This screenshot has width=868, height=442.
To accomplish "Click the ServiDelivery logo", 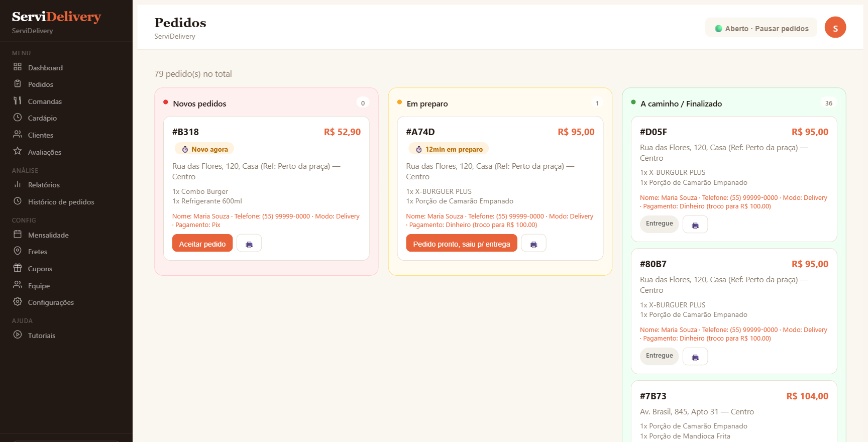I will (x=56, y=17).
